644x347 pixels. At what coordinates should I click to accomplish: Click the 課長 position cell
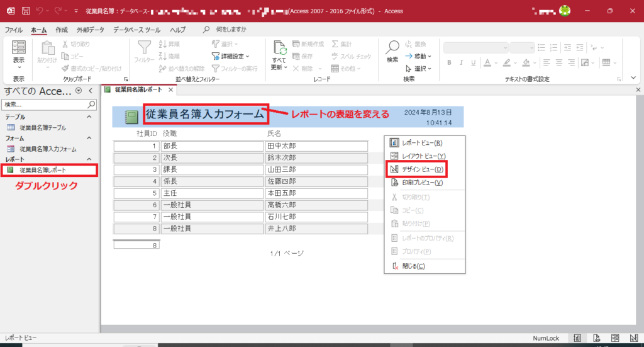(x=213, y=169)
